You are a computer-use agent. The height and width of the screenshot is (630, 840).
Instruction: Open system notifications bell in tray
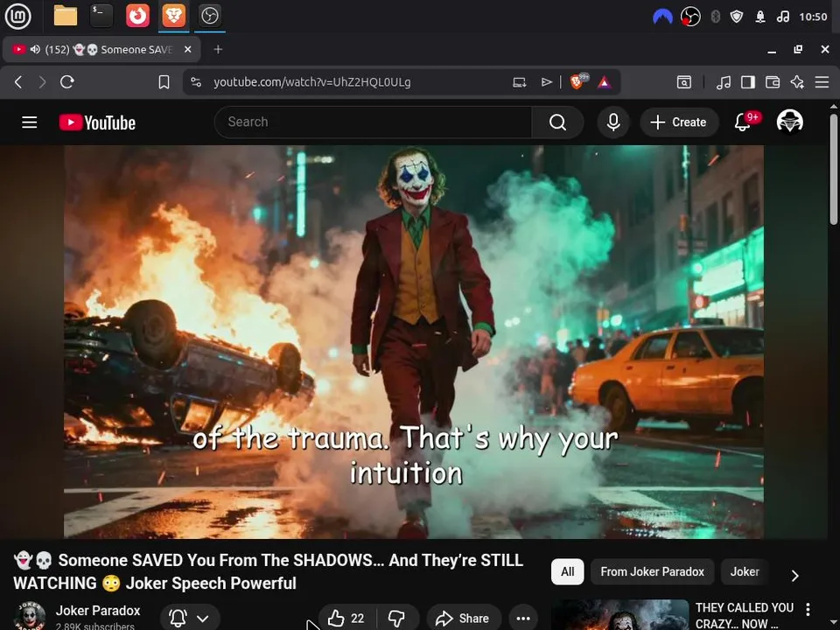[x=760, y=17]
